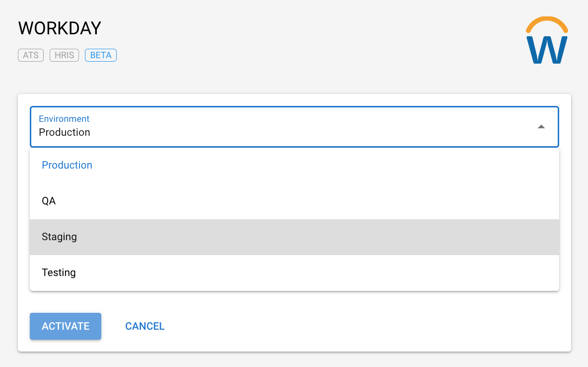Choose QA from the environment list

click(49, 201)
